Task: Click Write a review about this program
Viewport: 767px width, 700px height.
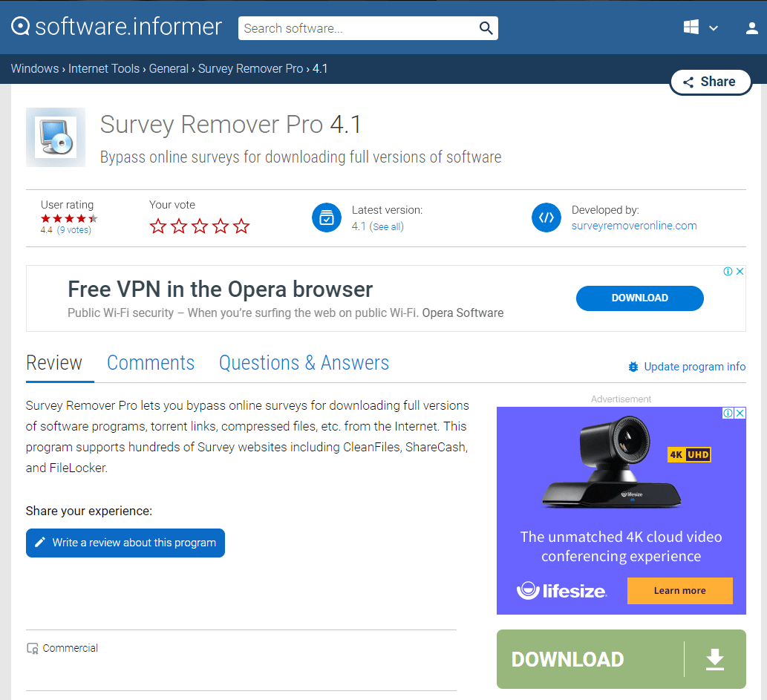Action: pos(125,543)
